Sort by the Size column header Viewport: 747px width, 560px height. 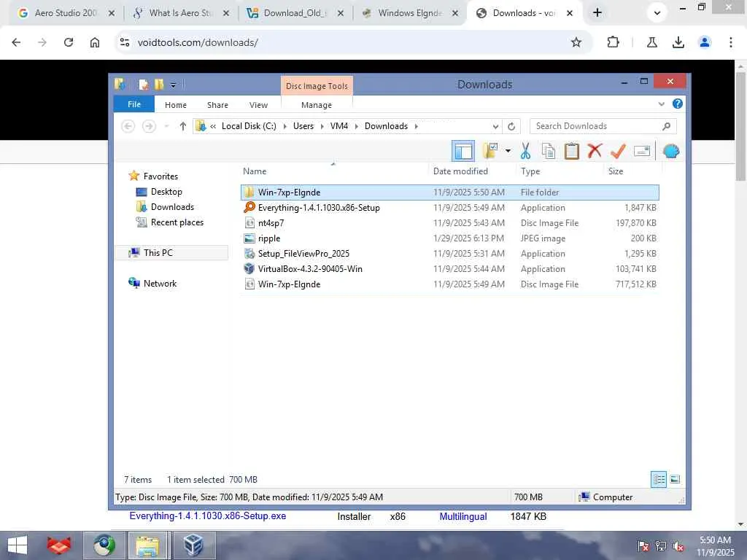[616, 171]
